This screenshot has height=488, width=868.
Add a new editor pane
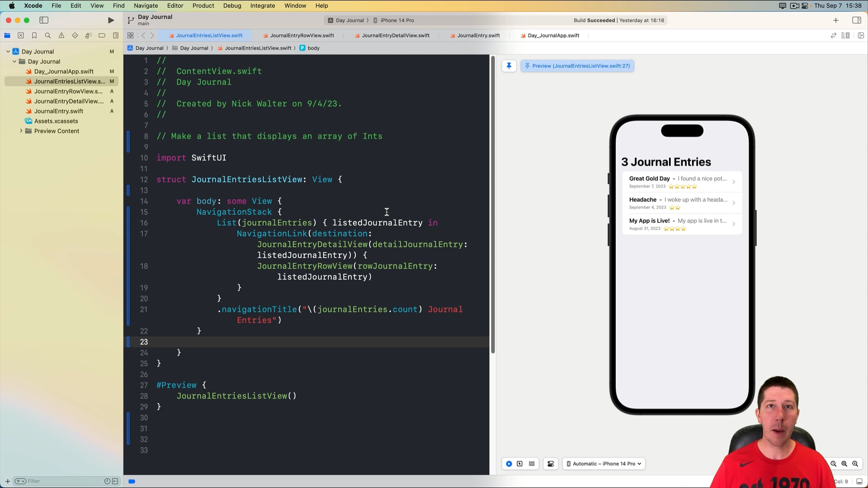coord(861,35)
